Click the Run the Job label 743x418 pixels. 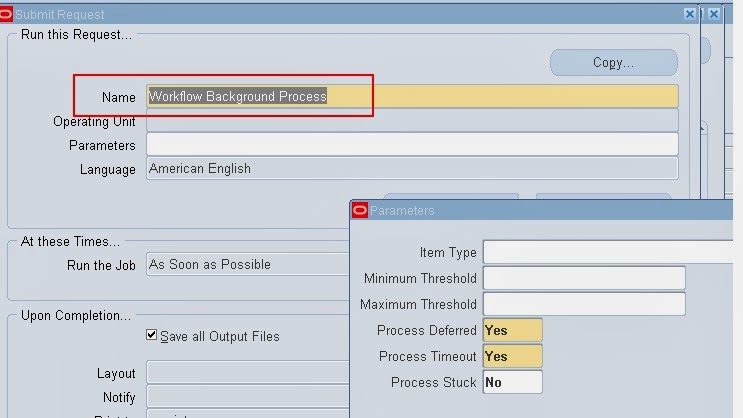(101, 265)
